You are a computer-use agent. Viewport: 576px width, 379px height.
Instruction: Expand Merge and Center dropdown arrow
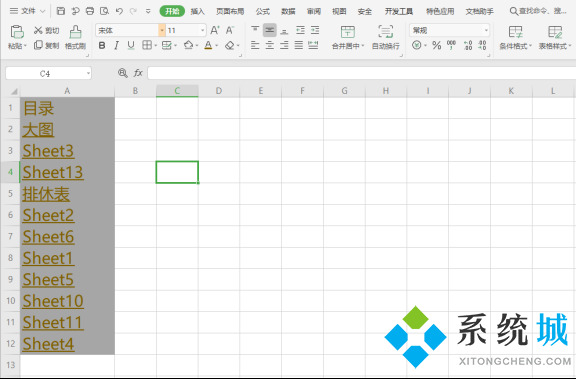(363, 46)
